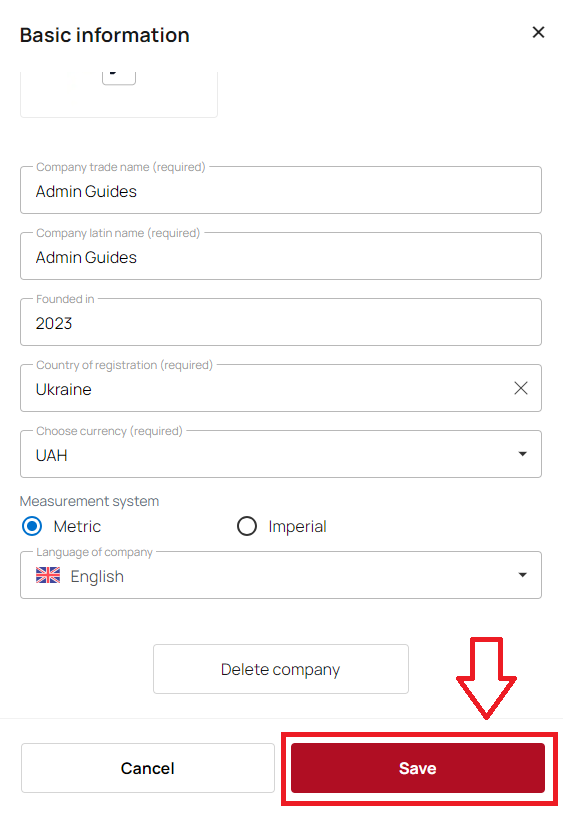Click the company logo upload box
This screenshot has height=825, width=574.
tap(119, 94)
